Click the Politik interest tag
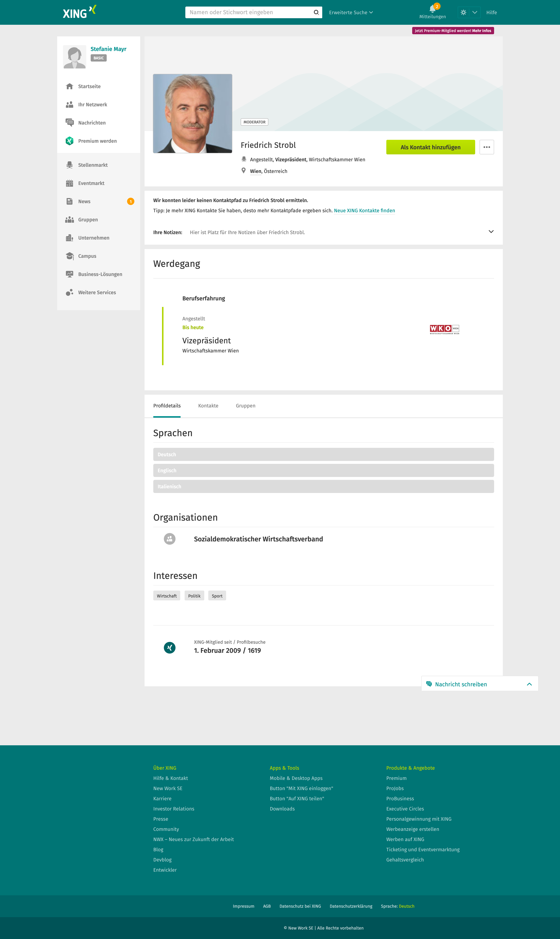Screen dimensions: 560x939 (x=194, y=596)
